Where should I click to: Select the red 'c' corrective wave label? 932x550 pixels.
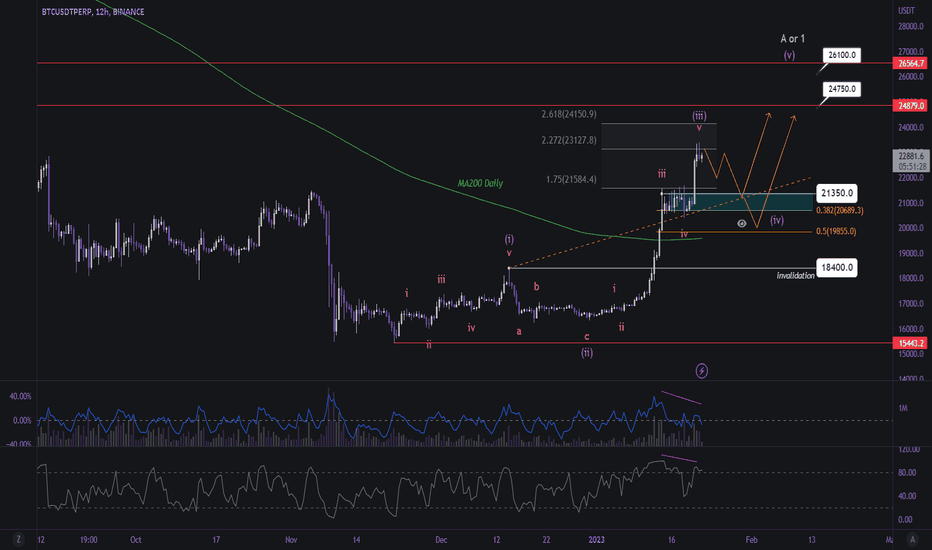587,337
